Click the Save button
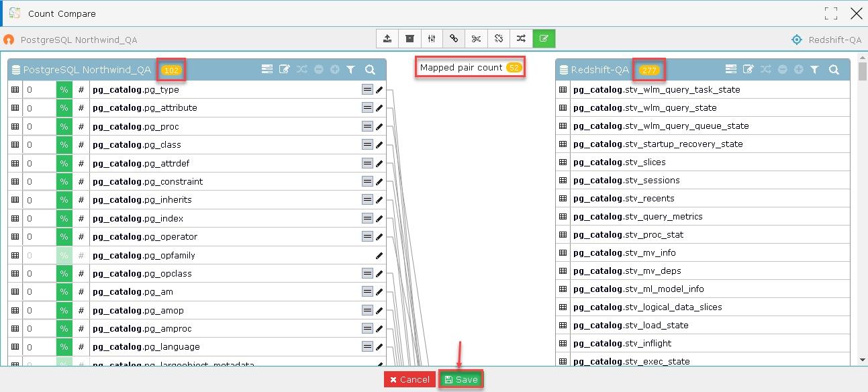The image size is (868, 392). [461, 379]
